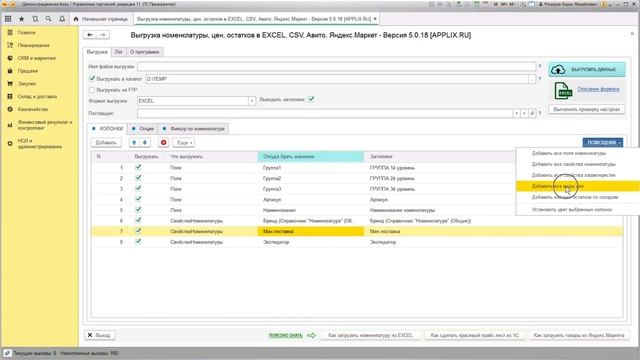Switch to the О программе tab
640x360 pixels.
coord(144,52)
